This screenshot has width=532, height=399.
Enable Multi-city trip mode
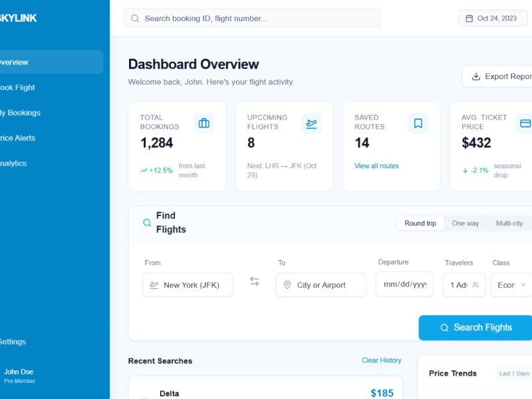(x=509, y=223)
